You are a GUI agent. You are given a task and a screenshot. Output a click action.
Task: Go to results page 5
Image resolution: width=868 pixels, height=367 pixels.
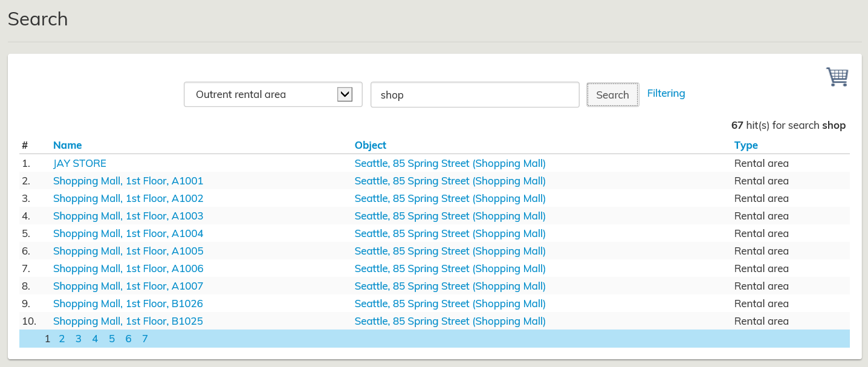pos(112,339)
